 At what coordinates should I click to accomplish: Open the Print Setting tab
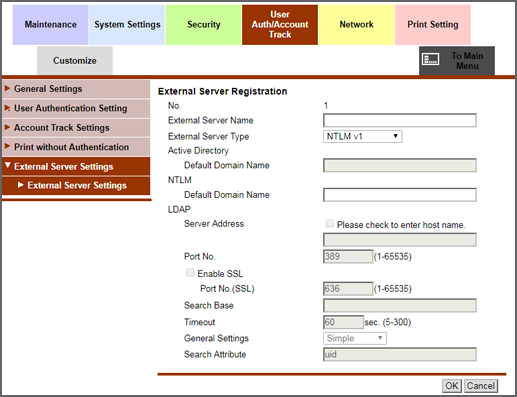pos(433,25)
